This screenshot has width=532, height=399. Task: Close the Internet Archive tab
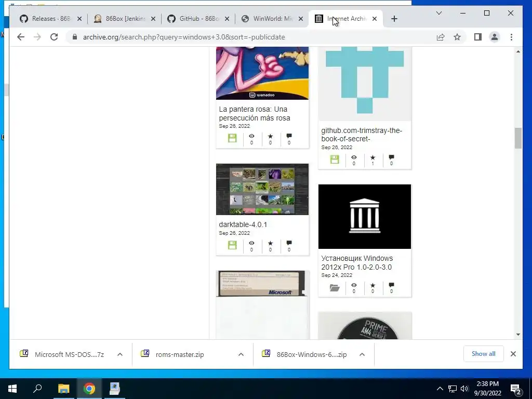click(x=375, y=19)
